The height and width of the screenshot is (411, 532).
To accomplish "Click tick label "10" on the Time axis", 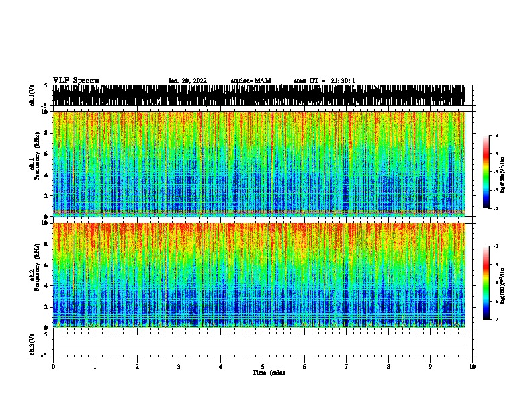I will (x=472, y=367).
